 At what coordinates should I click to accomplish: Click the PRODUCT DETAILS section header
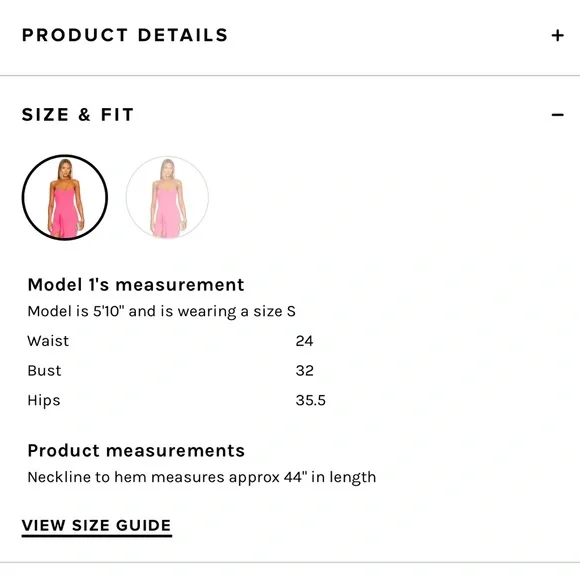click(125, 35)
